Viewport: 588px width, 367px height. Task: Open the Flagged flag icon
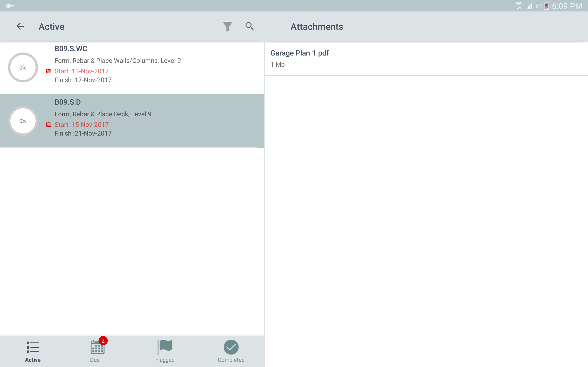[165, 347]
